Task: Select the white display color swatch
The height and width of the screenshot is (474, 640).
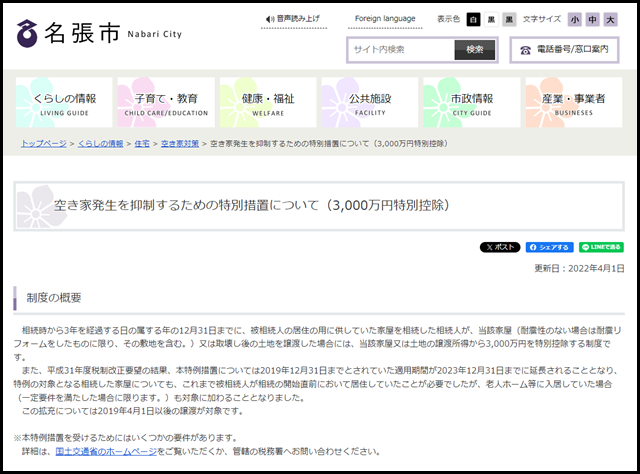Action: [473, 19]
